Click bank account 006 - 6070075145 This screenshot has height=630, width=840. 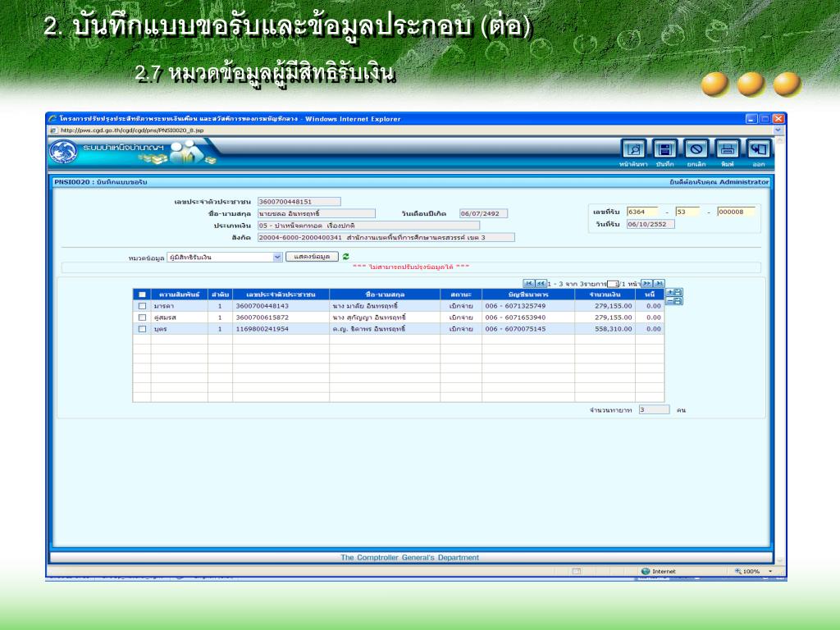[515, 329]
